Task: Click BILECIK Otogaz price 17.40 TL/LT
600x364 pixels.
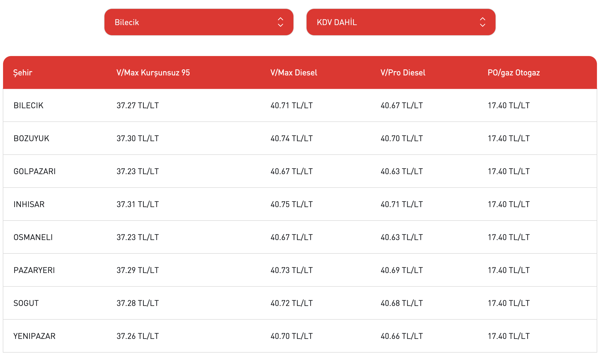Action: (509, 105)
